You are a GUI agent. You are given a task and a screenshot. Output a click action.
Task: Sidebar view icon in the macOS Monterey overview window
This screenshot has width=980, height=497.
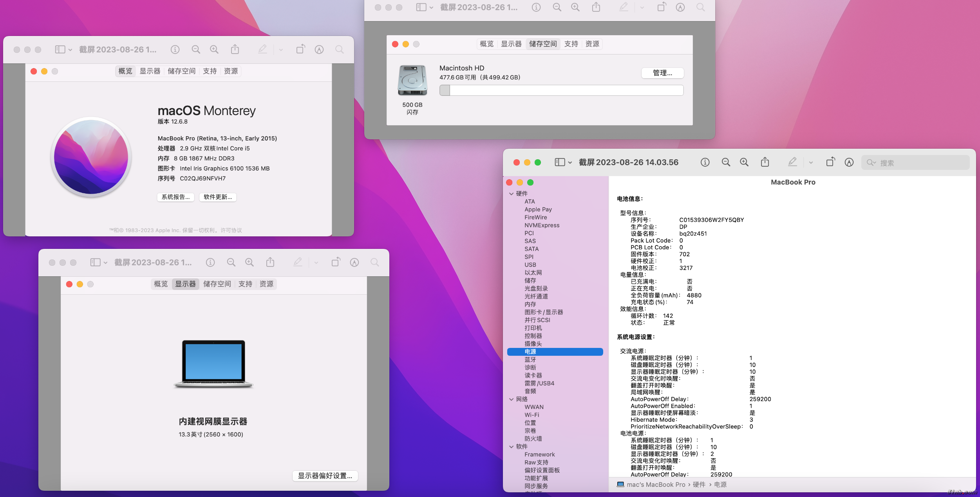[x=60, y=50]
